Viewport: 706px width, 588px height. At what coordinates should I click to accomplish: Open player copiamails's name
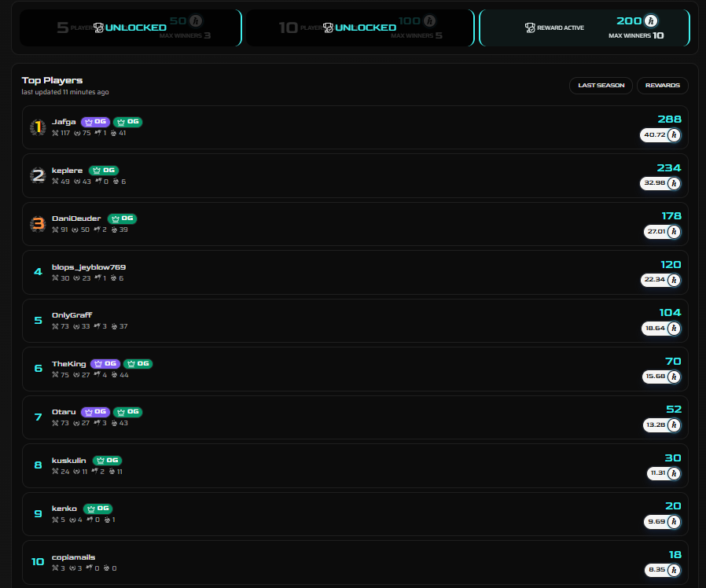tap(73, 557)
